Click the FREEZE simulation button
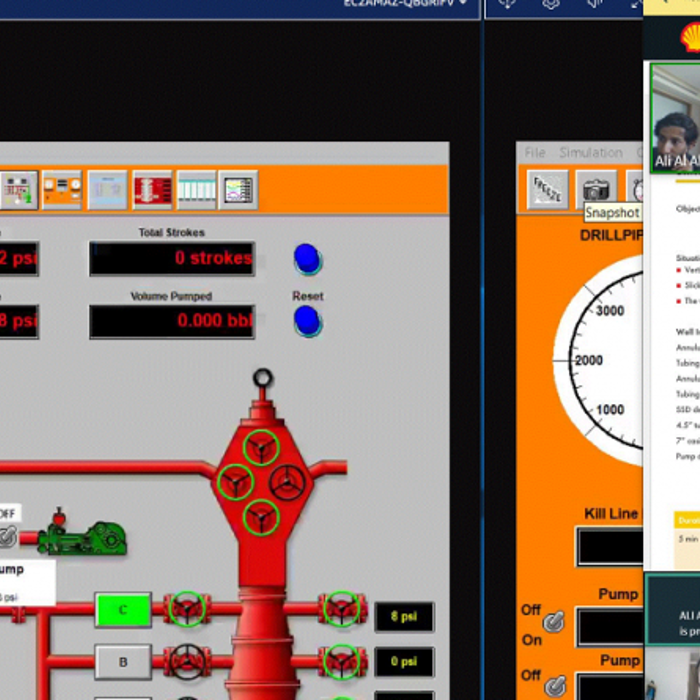 pyautogui.click(x=547, y=189)
